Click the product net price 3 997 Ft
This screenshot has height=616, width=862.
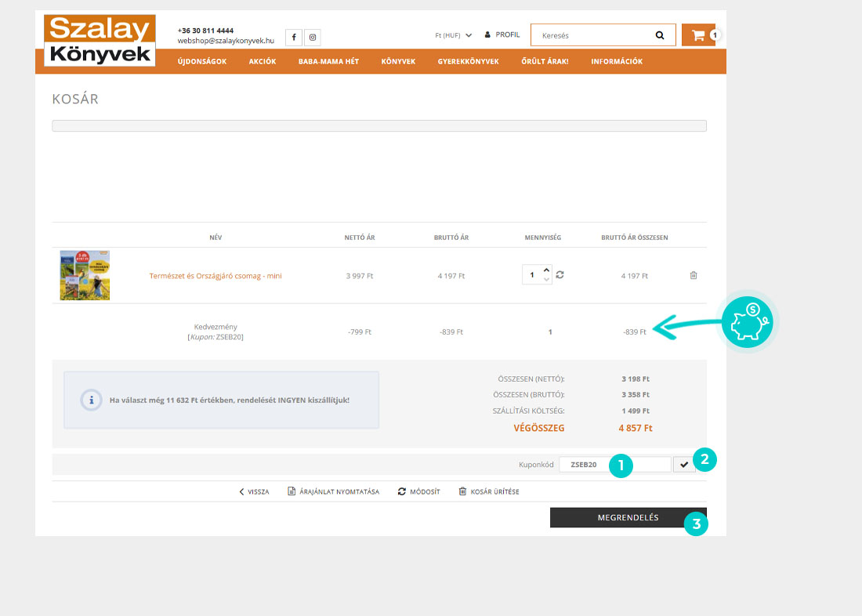(x=360, y=276)
